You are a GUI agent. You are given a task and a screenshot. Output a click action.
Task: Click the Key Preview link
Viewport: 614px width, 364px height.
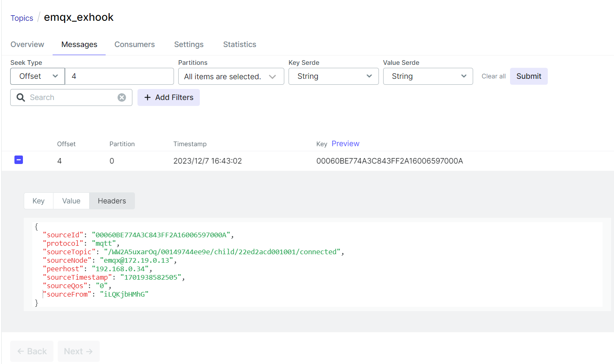coord(345,144)
